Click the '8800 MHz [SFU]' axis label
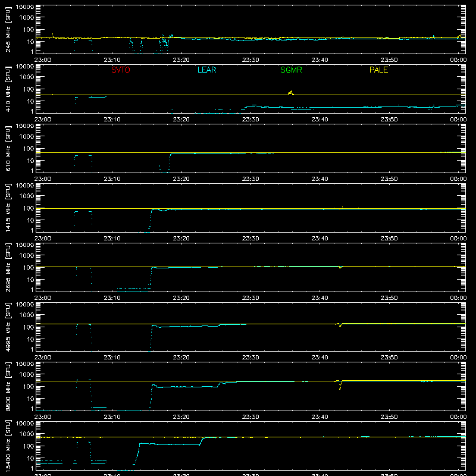This screenshot has width=476, height=476. pos(8,386)
